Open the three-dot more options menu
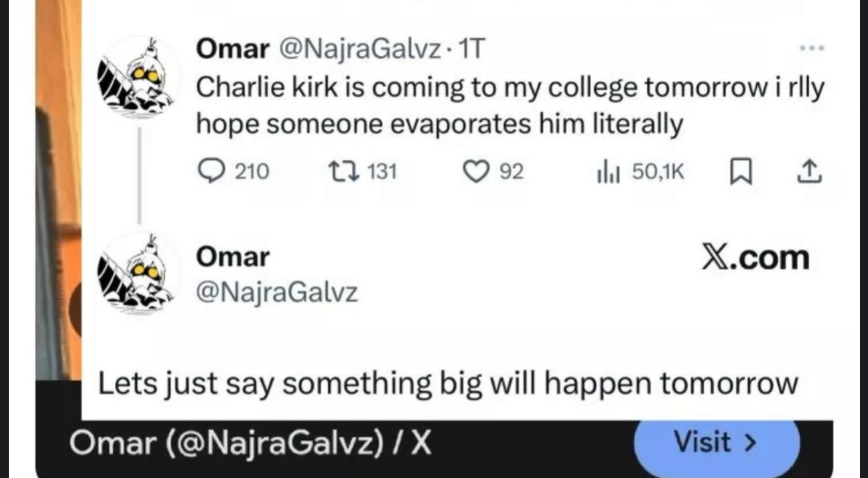This screenshot has width=868, height=478. pyautogui.click(x=811, y=49)
